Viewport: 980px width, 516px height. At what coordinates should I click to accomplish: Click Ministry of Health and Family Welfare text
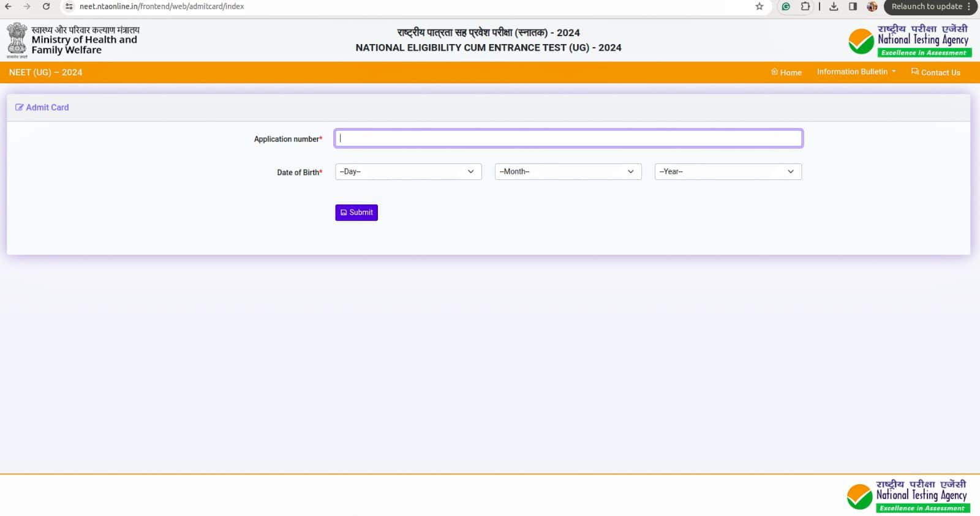tap(85, 45)
